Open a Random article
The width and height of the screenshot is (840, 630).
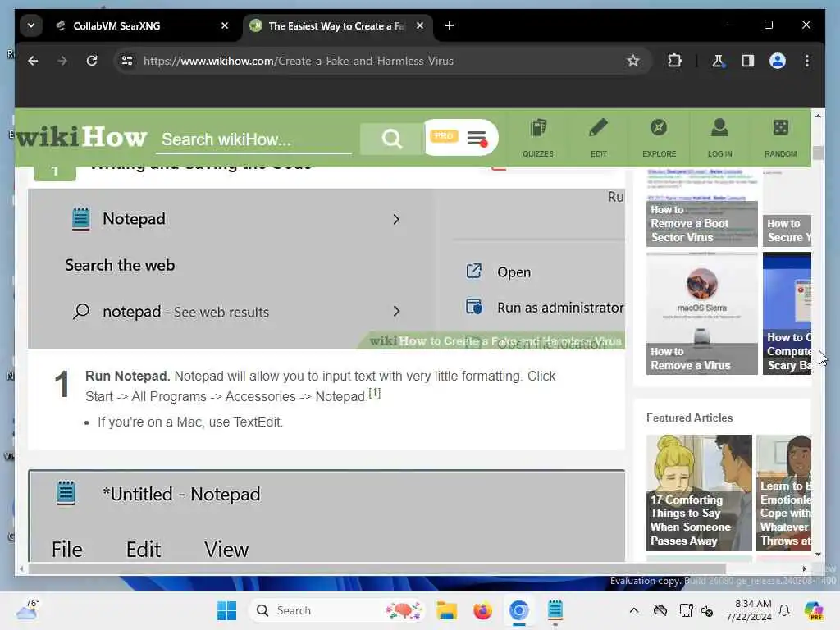781,138
